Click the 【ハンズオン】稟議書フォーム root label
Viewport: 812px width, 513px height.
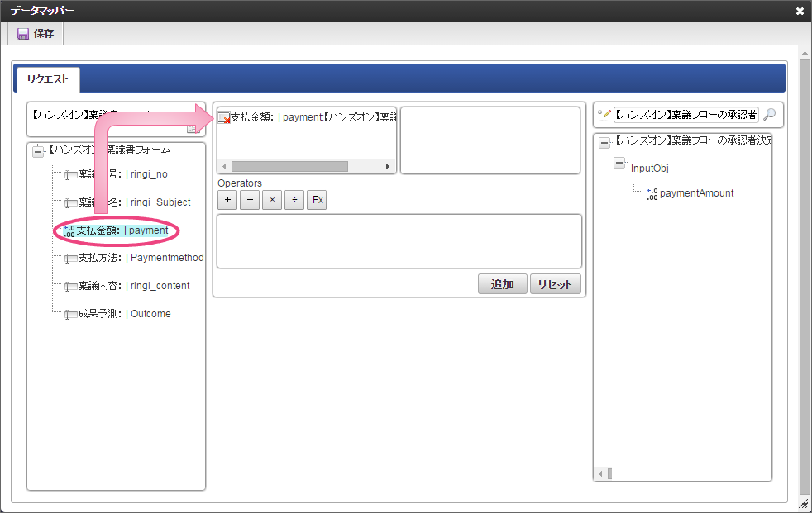pyautogui.click(x=110, y=150)
